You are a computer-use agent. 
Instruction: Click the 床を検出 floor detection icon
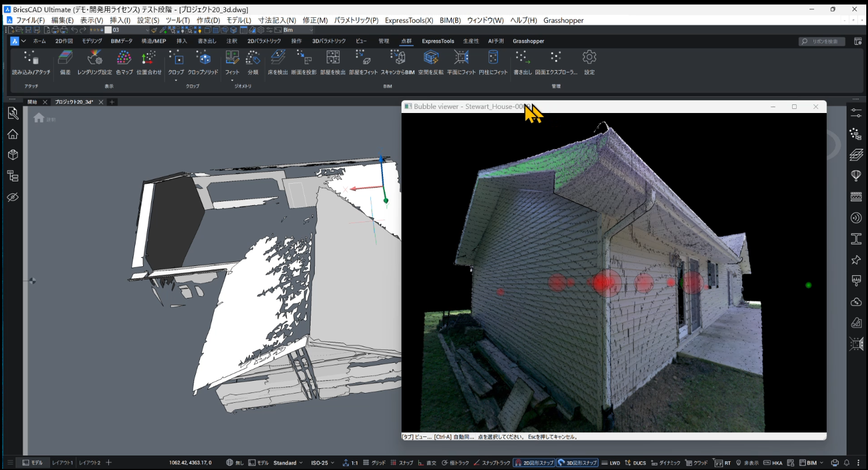point(278,58)
